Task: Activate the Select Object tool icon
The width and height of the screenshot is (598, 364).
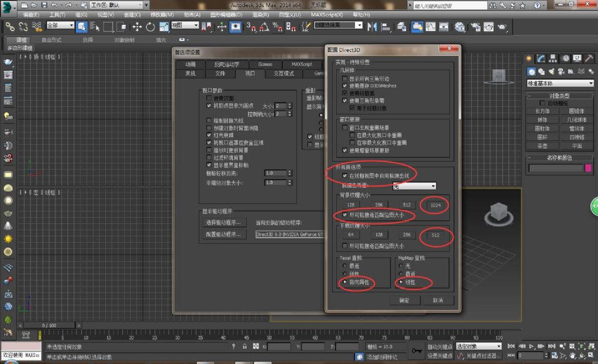Action: pos(81,27)
